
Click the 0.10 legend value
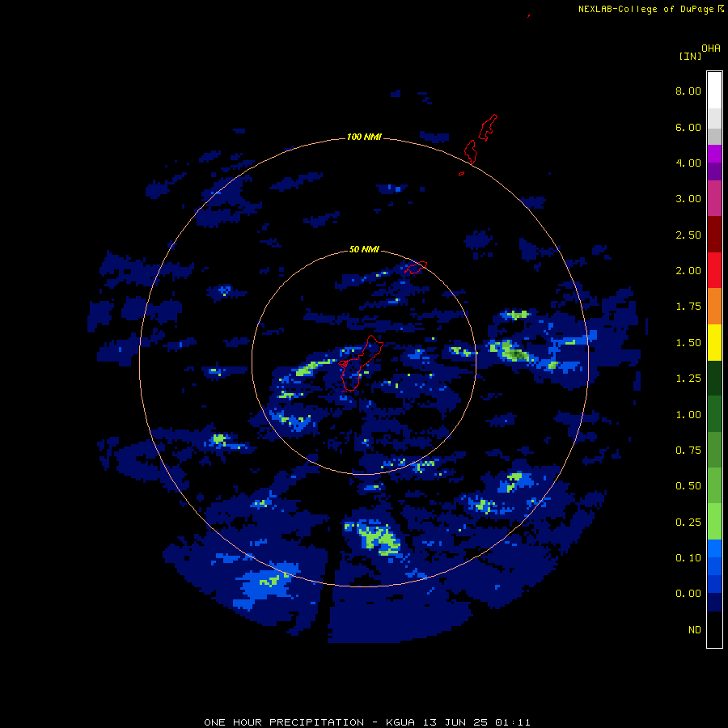coord(688,558)
